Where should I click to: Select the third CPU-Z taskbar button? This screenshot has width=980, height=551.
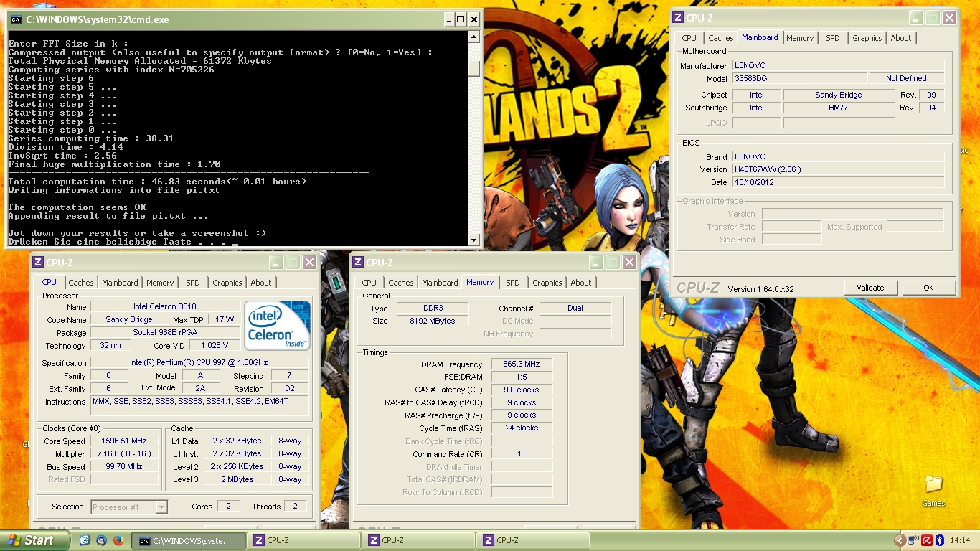[x=534, y=540]
